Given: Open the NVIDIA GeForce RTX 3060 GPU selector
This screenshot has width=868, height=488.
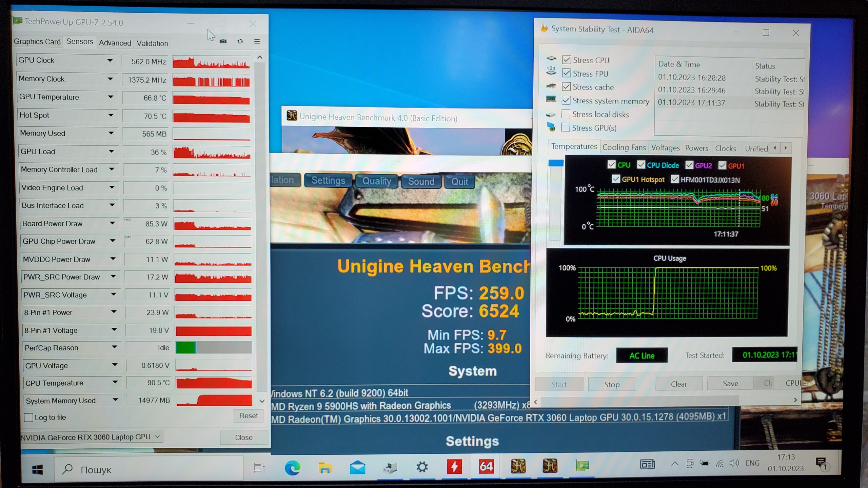Looking at the screenshot, I should [91, 437].
